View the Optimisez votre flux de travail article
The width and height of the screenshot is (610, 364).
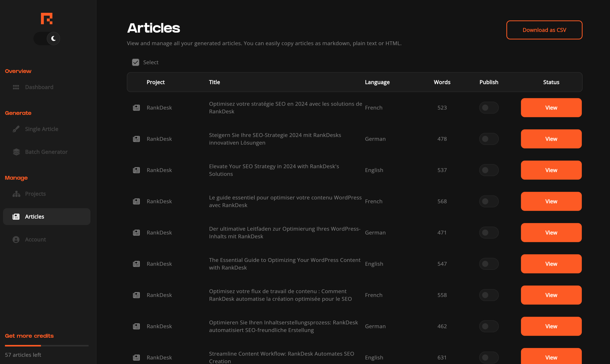[551, 295]
